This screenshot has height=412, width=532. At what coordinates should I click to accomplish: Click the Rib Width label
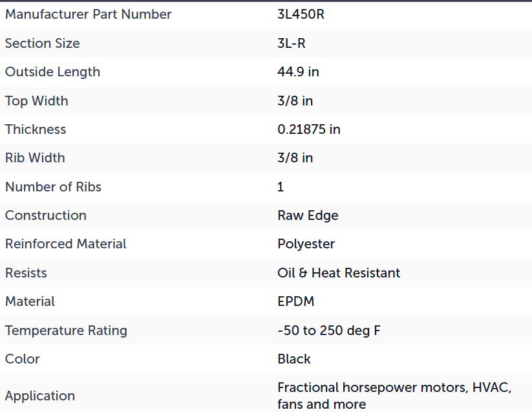click(x=35, y=158)
